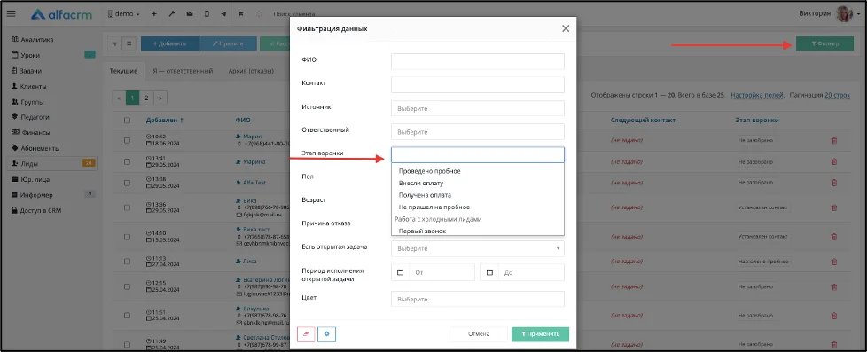Open the Настройка полей link
868x352 pixels.
(757, 95)
